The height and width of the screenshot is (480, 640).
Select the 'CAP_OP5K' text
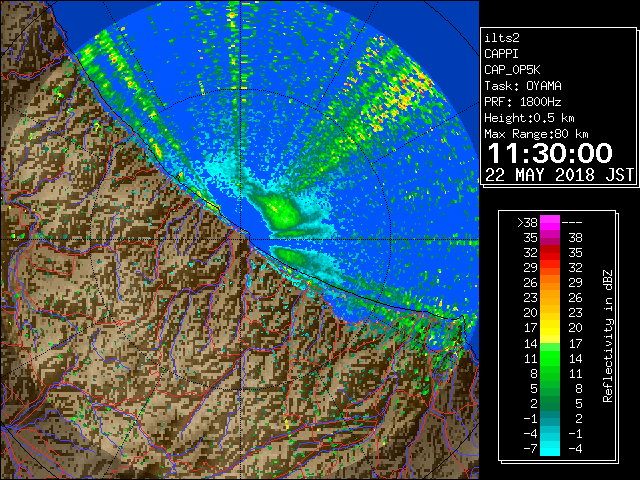click(x=512, y=70)
